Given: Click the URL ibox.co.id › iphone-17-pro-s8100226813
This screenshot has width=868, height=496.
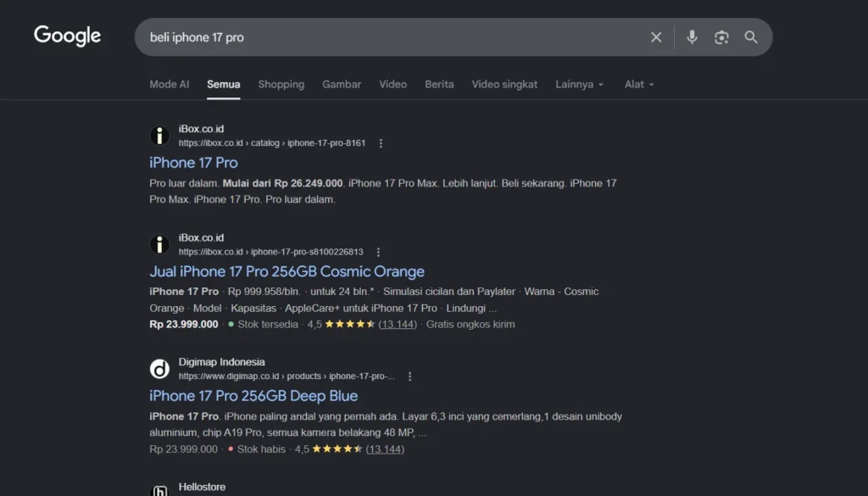Looking at the screenshot, I should click(x=270, y=252).
